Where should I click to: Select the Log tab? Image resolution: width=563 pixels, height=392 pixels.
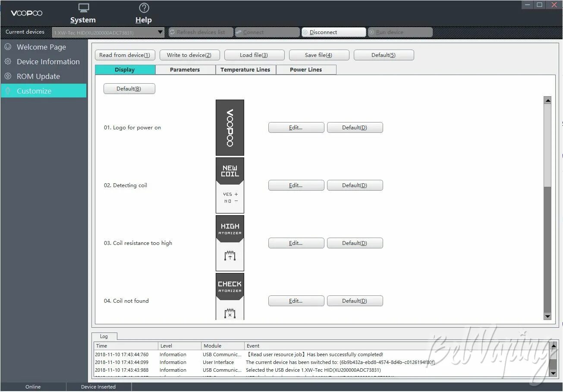click(104, 336)
